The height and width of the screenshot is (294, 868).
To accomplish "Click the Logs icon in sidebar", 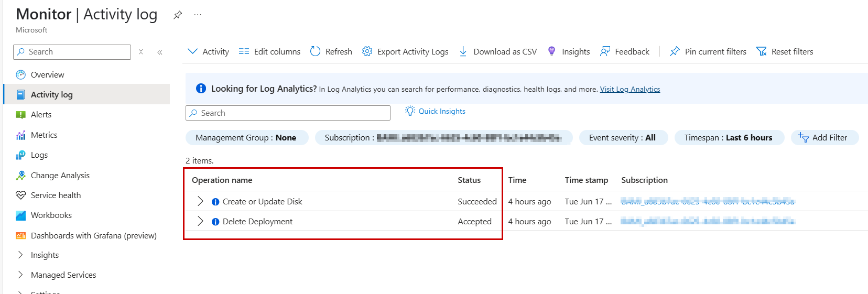I will point(20,155).
